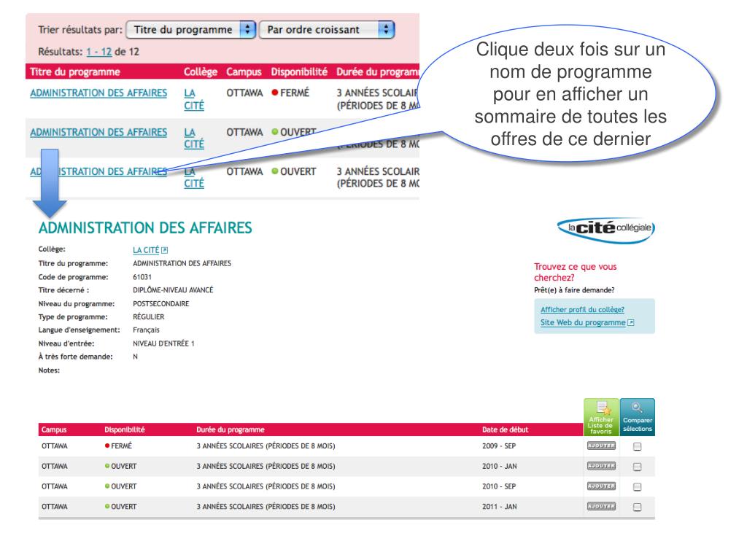747x560 pixels.
Task: Click 'NIVEAU D'ENTRÉE 1' value
Action: point(163,343)
